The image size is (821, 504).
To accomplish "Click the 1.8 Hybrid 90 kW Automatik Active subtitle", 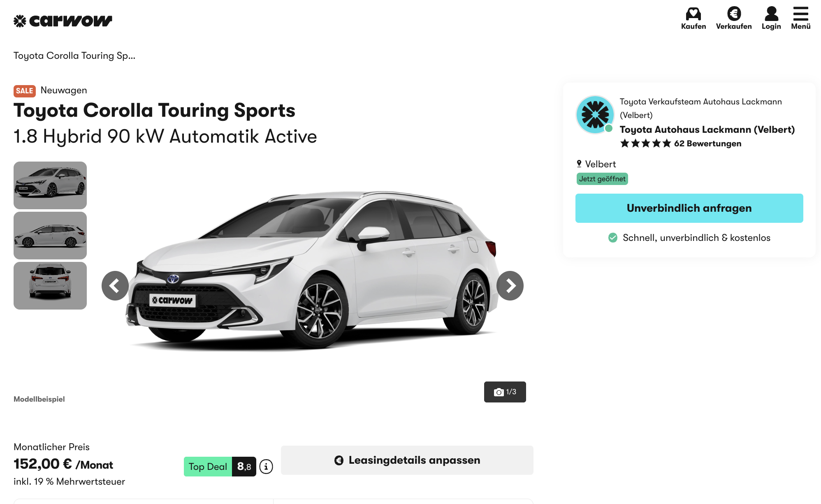I will pos(165,136).
